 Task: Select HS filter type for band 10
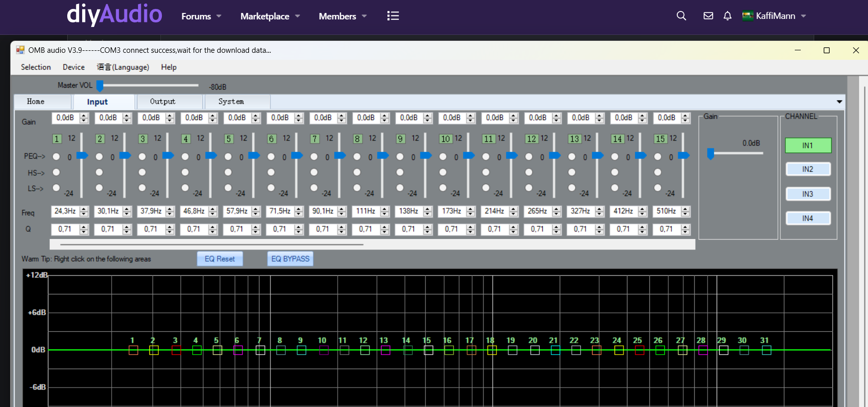443,172
